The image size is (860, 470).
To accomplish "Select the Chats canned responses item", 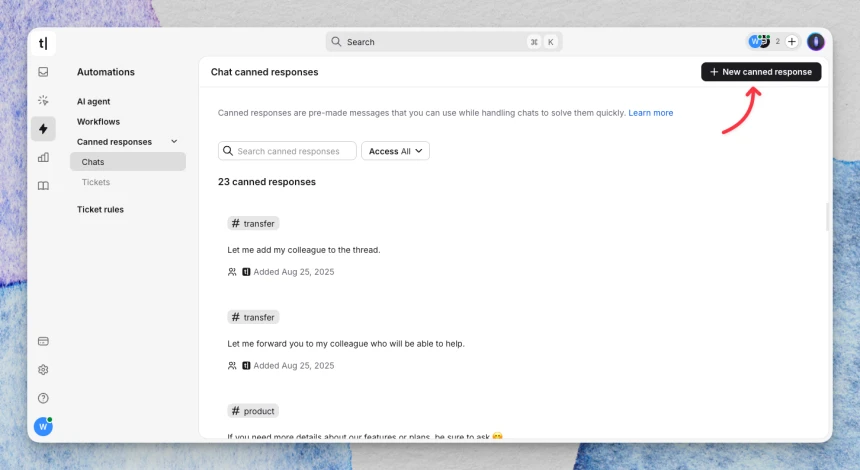I will coord(128,162).
